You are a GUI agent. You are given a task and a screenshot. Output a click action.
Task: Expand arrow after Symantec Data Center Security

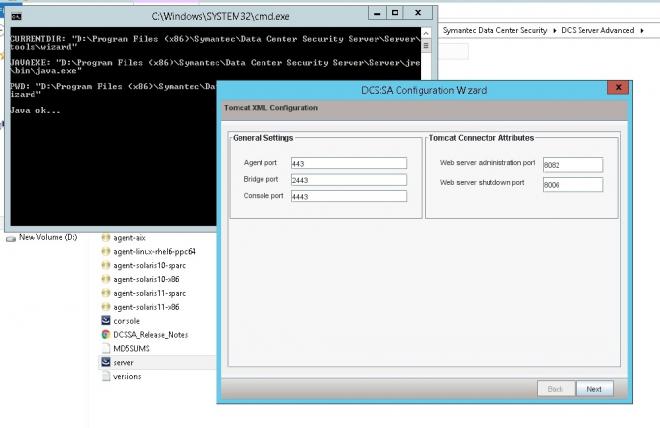(x=555, y=31)
